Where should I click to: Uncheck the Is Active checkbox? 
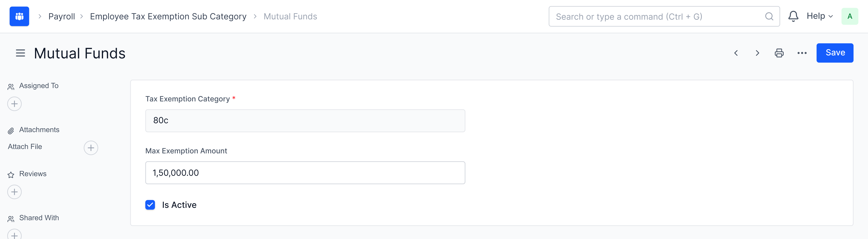[x=150, y=205]
